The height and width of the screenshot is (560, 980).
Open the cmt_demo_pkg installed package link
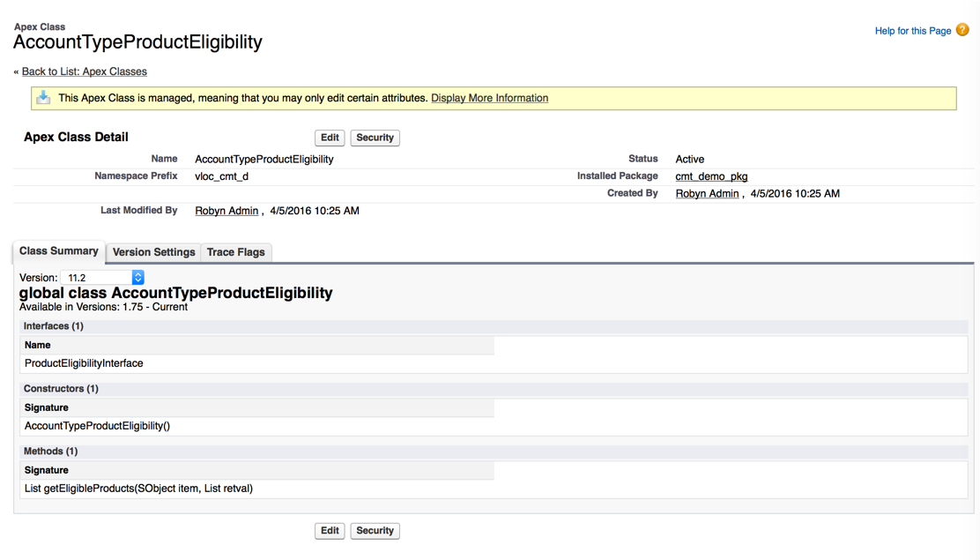tap(711, 176)
